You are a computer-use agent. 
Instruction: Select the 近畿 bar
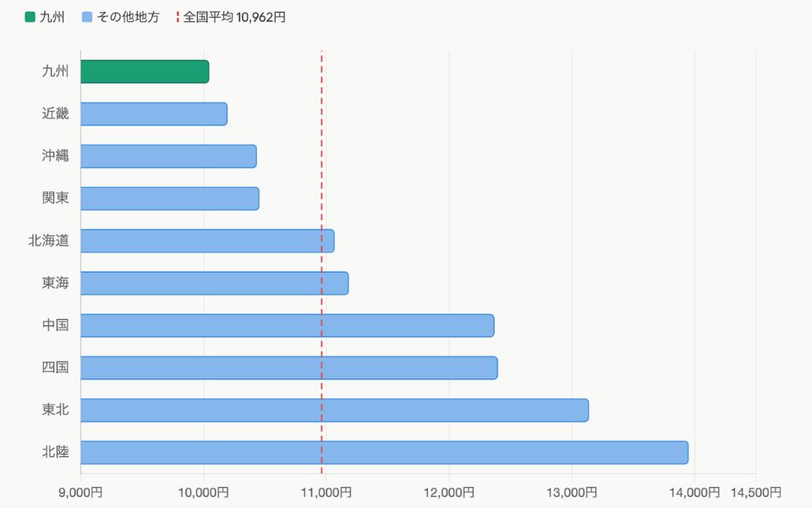tap(154, 114)
